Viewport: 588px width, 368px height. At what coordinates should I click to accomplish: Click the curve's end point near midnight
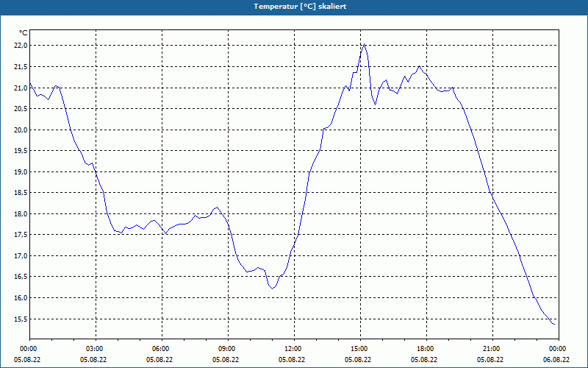click(554, 324)
